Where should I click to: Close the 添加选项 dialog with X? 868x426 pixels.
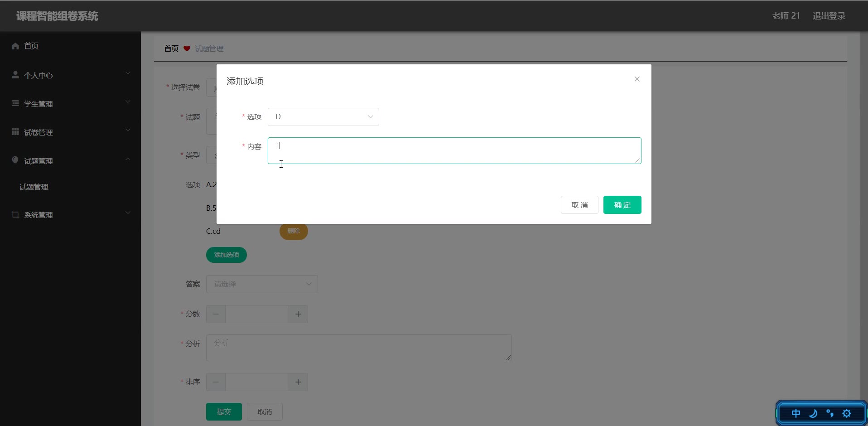(x=637, y=79)
